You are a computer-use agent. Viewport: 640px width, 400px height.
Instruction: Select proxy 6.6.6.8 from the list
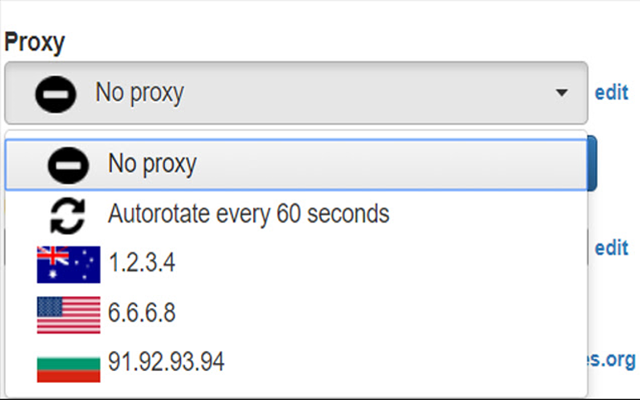(x=296, y=313)
